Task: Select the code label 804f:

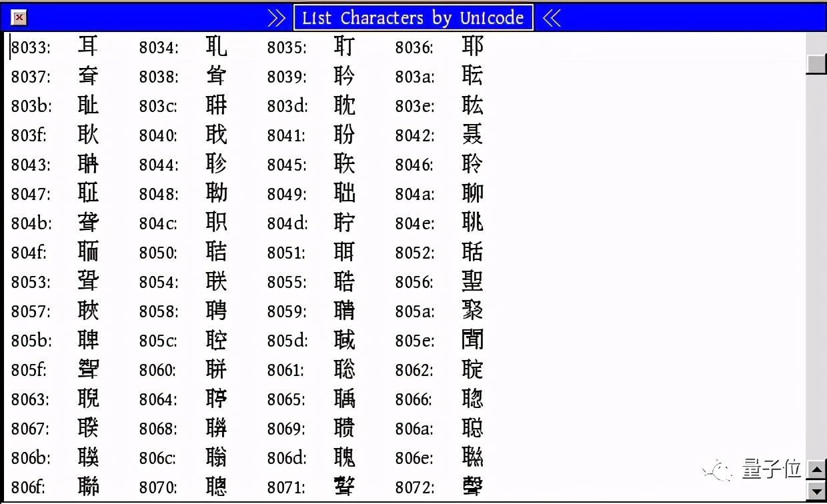Action: pos(29,253)
